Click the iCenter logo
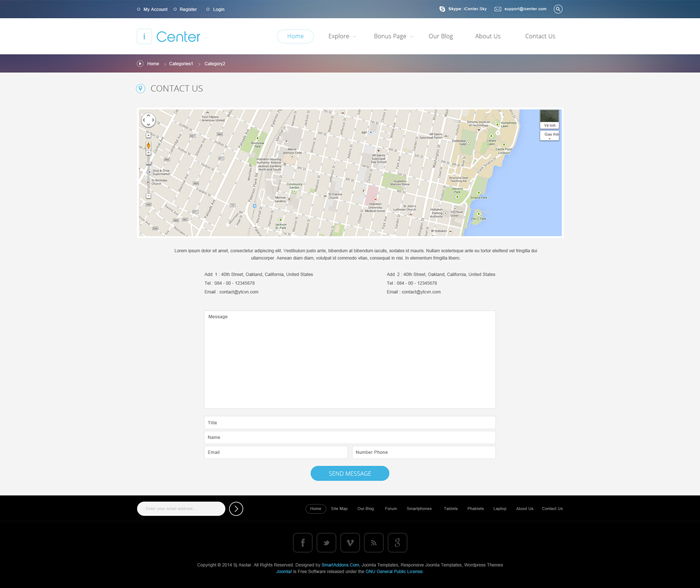700x588 pixels. pos(169,36)
